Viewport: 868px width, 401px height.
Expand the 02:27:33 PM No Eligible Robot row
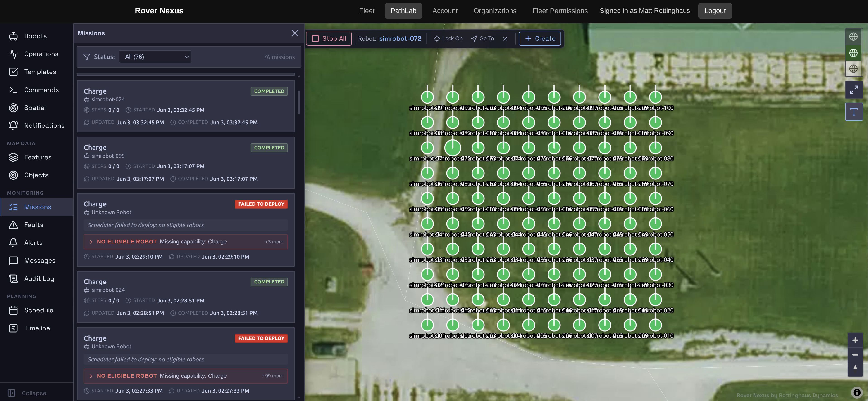(x=186, y=376)
